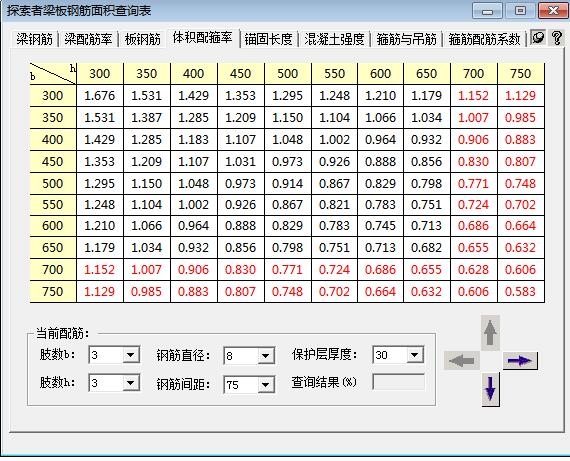Image resolution: width=570 pixels, height=461 pixels.
Task: Open the 钢筋间距 dropdown list
Action: (266, 385)
